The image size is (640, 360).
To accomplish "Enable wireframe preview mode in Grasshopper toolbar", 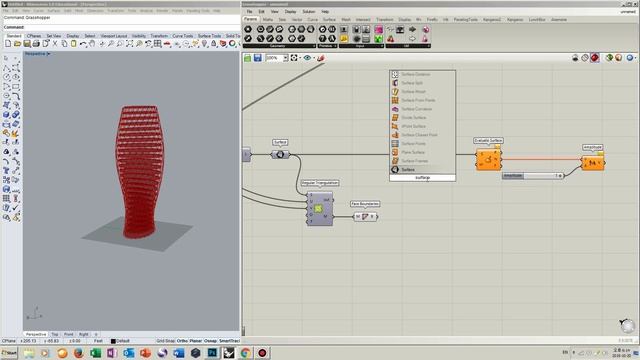I will (585, 58).
